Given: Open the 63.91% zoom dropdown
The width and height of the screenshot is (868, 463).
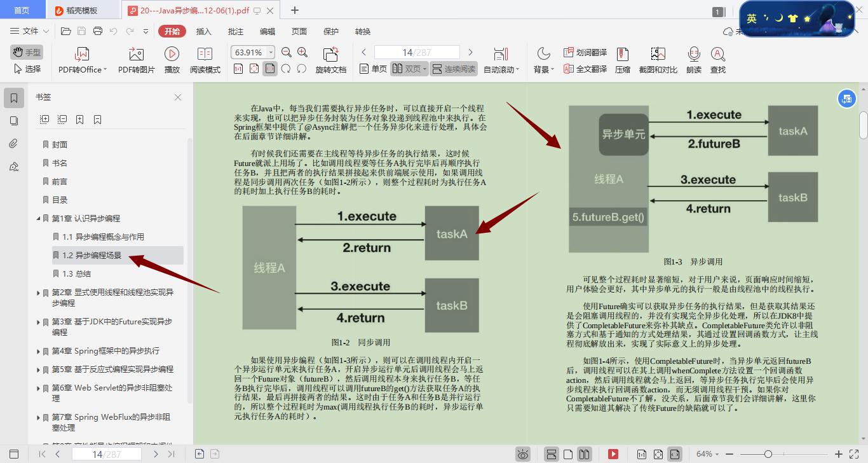Looking at the screenshot, I should 271,52.
